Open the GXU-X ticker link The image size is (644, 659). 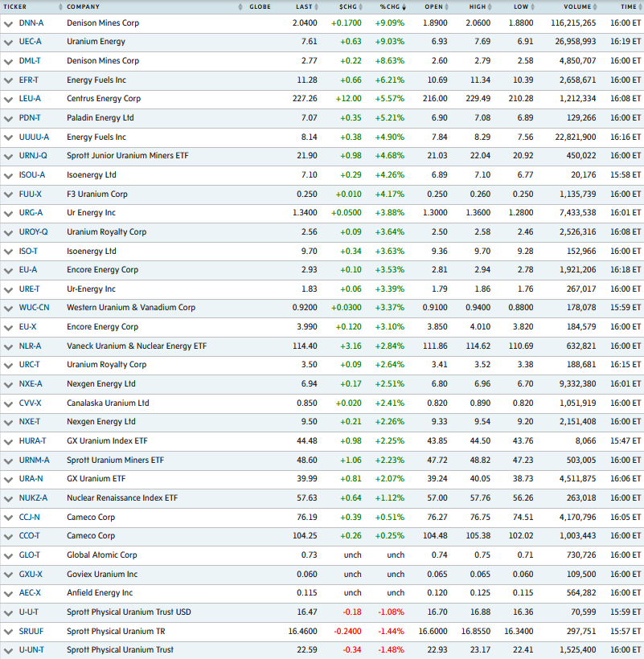pos(31,574)
